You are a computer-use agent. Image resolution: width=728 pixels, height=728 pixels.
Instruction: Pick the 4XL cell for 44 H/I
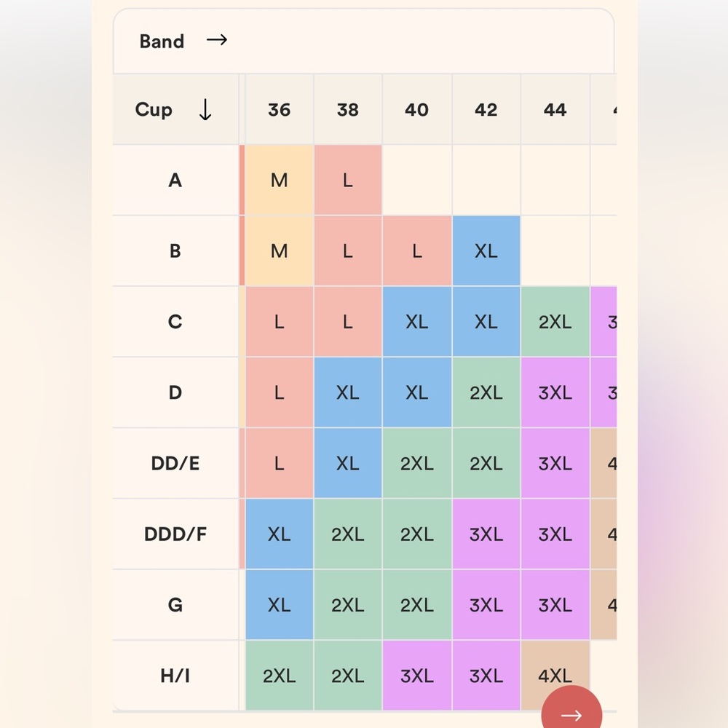click(555, 676)
